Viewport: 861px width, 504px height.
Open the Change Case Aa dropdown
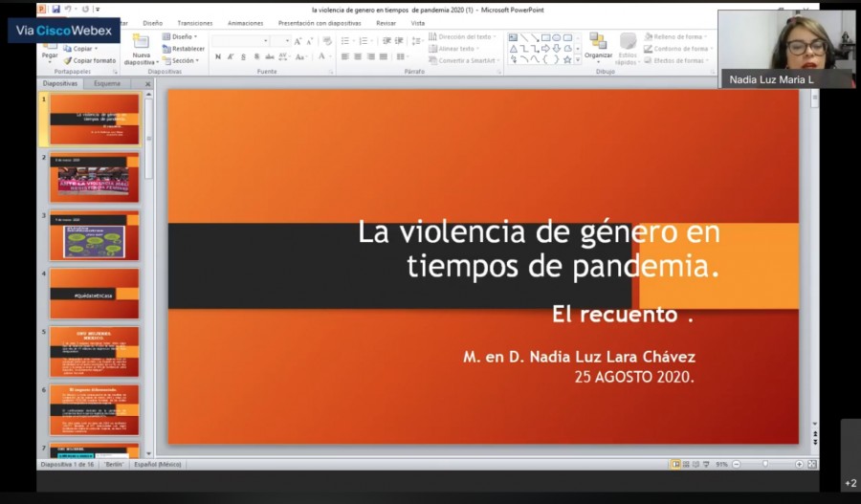click(x=301, y=56)
